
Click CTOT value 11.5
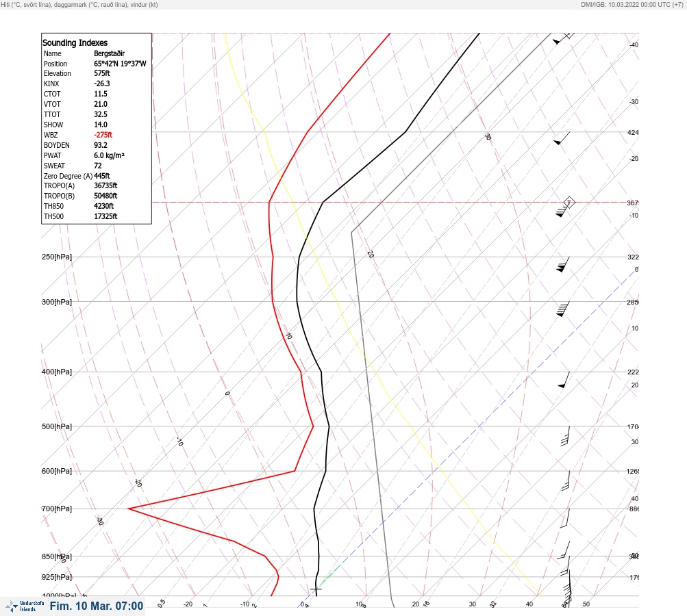[x=100, y=94]
